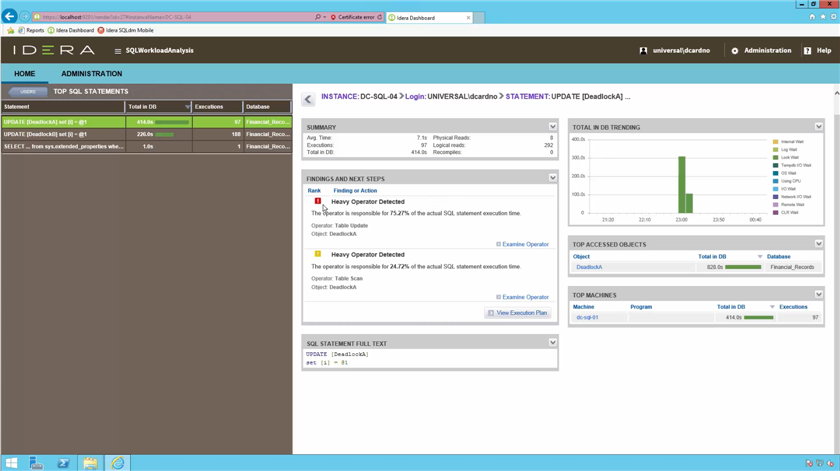Open the SQLWorkloadAnalysis hamburger menu

pos(117,51)
